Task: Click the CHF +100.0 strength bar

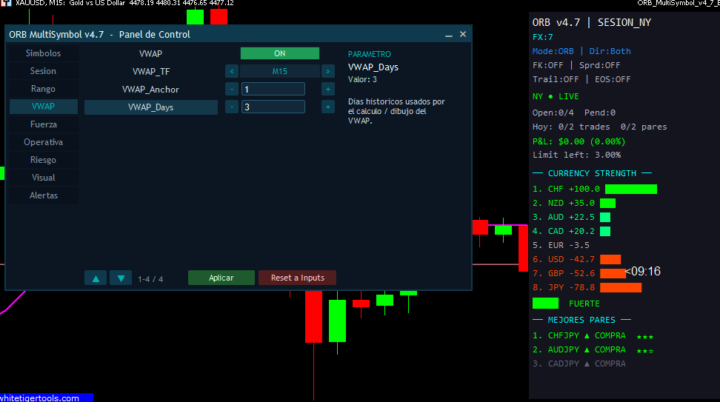Action: pos(631,189)
